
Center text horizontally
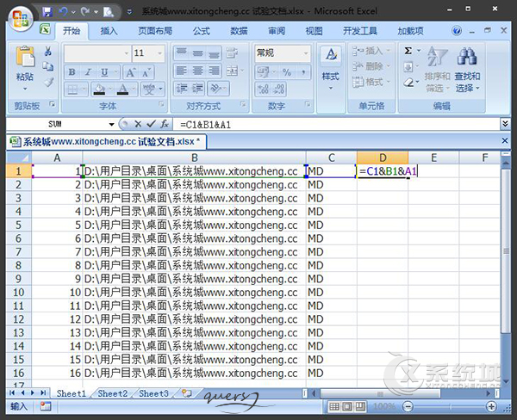(197, 71)
